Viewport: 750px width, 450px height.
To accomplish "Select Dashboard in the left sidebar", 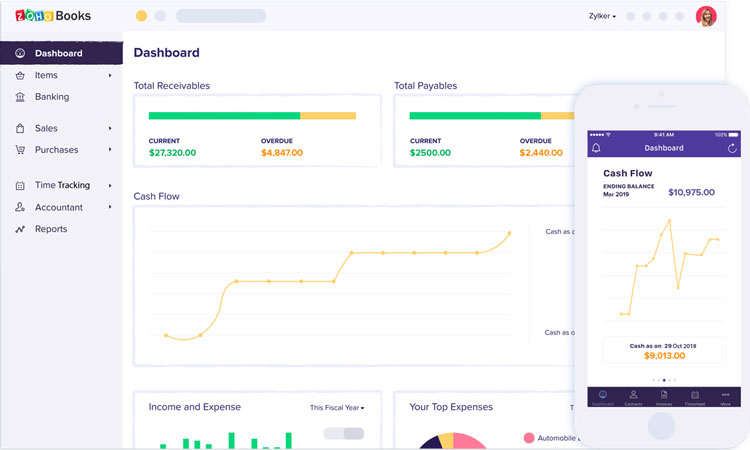I will point(58,53).
